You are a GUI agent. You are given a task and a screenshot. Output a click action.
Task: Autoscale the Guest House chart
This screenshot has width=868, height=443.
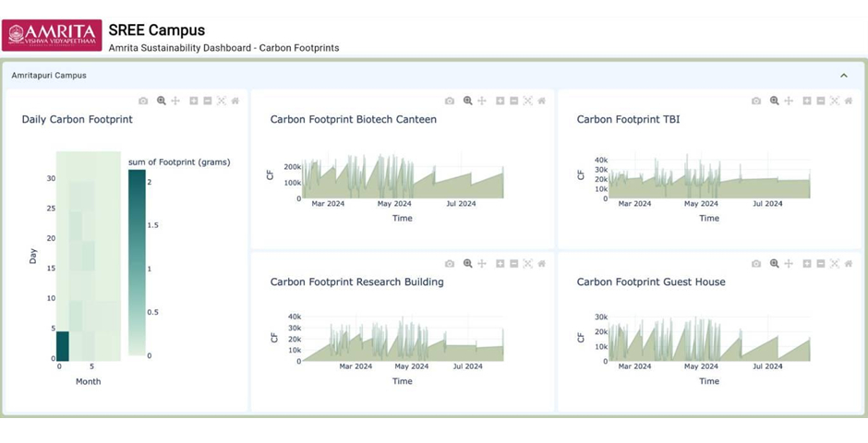click(835, 264)
